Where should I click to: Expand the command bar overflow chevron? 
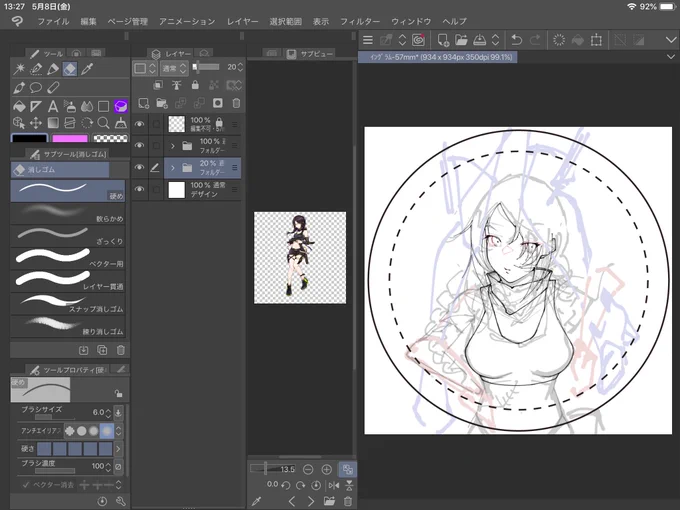(x=670, y=40)
